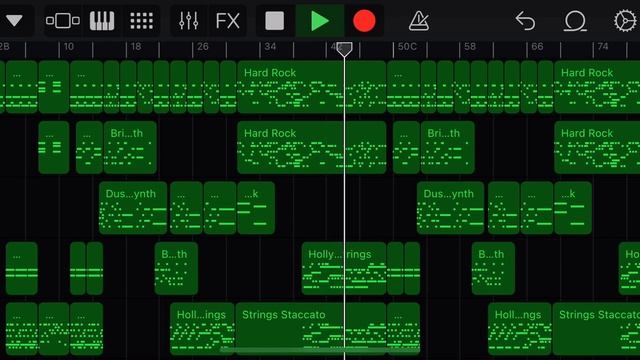The image size is (640, 360).
Task: Tap section marker 50C on the ruler
Action: click(x=407, y=47)
